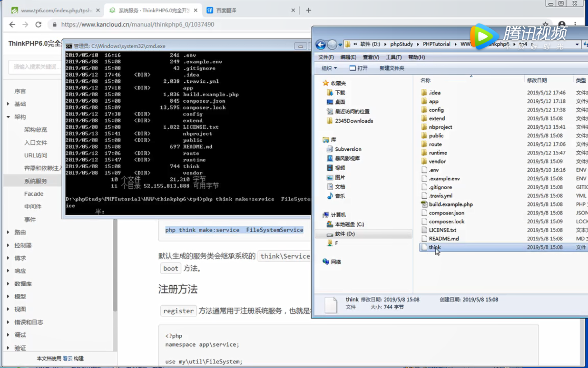
Task: Close the www.tp6.com tab
Action: point(98,10)
